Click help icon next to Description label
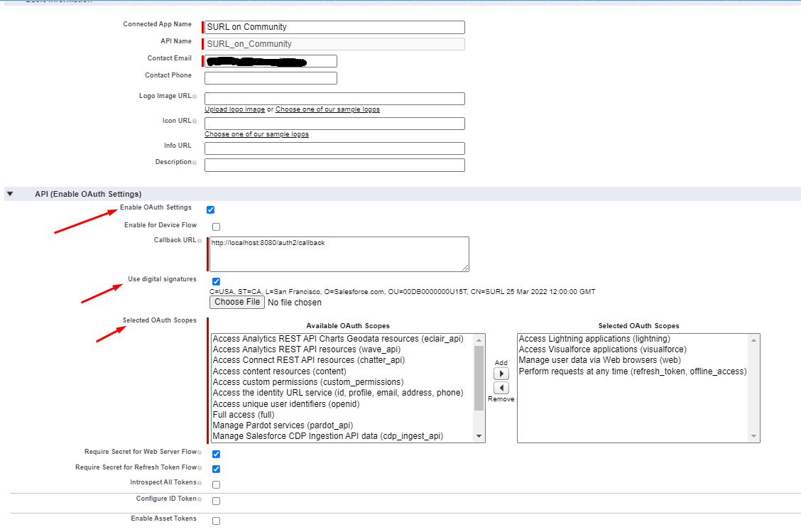801x532 pixels. pos(195,163)
